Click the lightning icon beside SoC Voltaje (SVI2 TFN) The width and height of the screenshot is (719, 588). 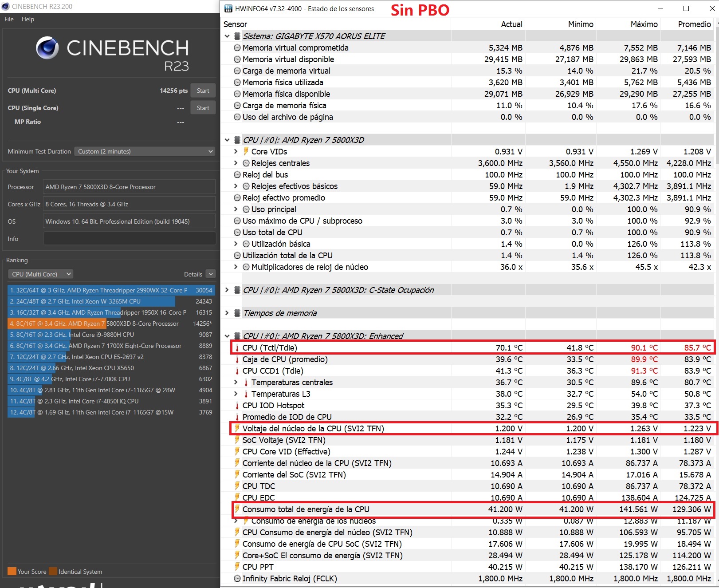point(237,440)
